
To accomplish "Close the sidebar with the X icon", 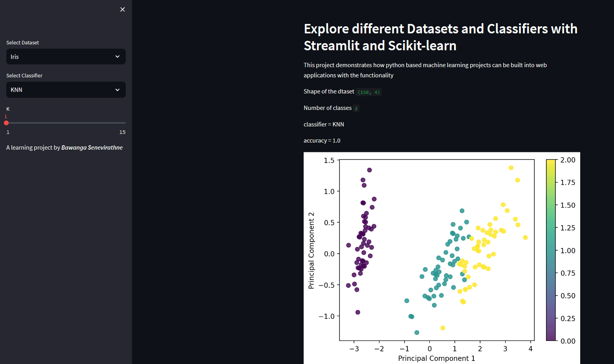I will pos(123,9).
